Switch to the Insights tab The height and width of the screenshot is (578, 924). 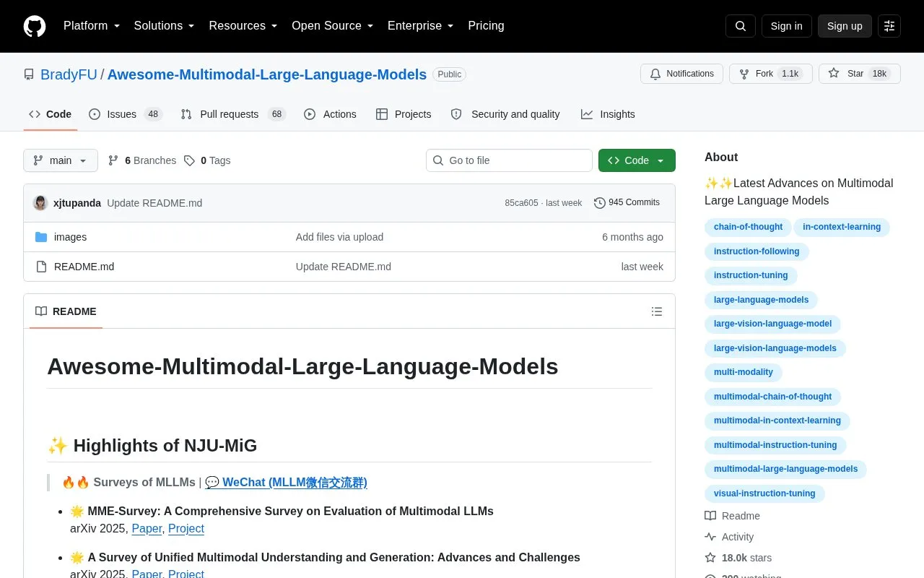(608, 114)
